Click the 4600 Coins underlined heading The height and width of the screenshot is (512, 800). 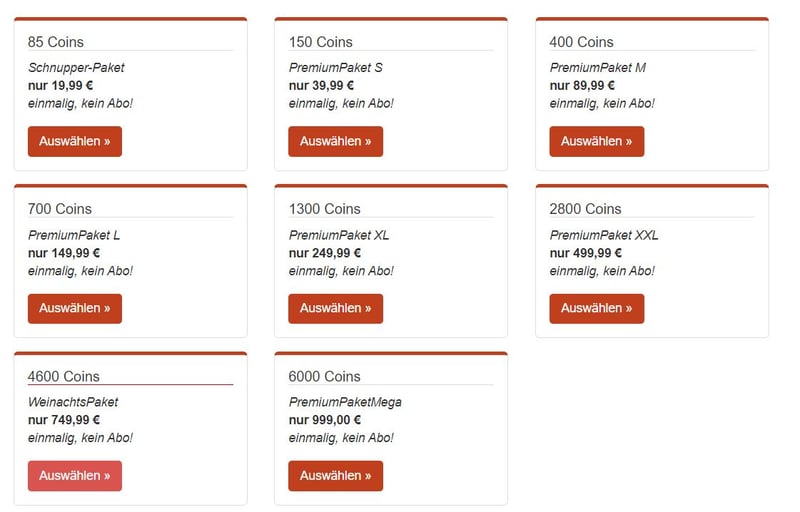click(x=64, y=376)
